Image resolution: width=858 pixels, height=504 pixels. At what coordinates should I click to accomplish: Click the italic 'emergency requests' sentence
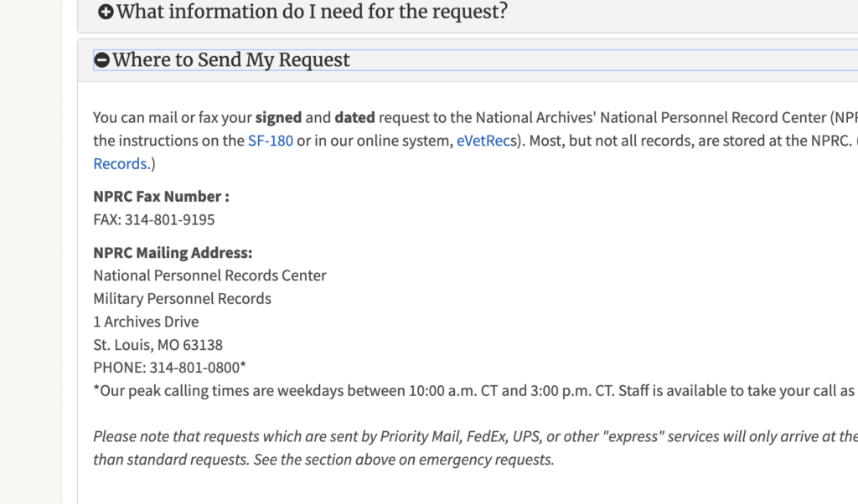click(x=404, y=460)
